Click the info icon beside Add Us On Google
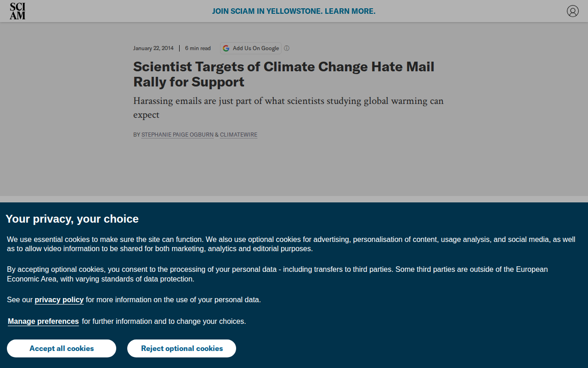 (x=287, y=48)
